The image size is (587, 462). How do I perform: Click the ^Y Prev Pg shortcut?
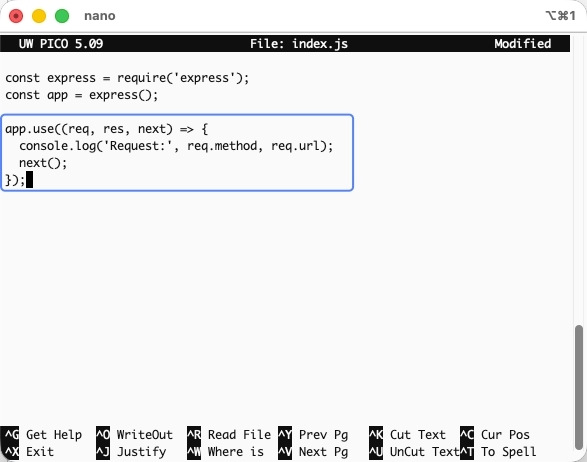coord(313,435)
